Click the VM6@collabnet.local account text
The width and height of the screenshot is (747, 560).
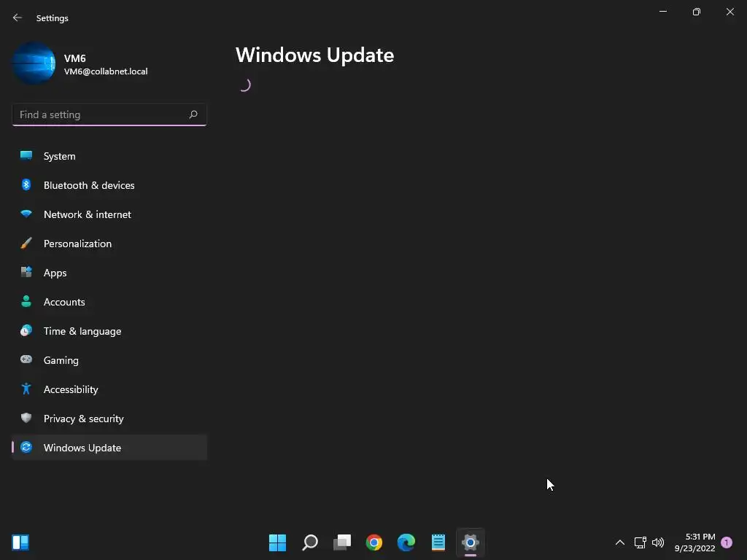pos(106,71)
